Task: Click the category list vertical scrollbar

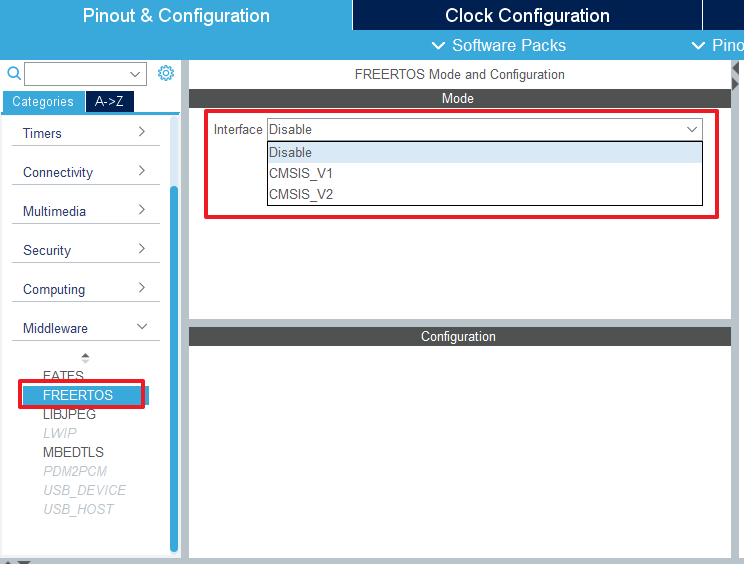Action: tap(174, 369)
